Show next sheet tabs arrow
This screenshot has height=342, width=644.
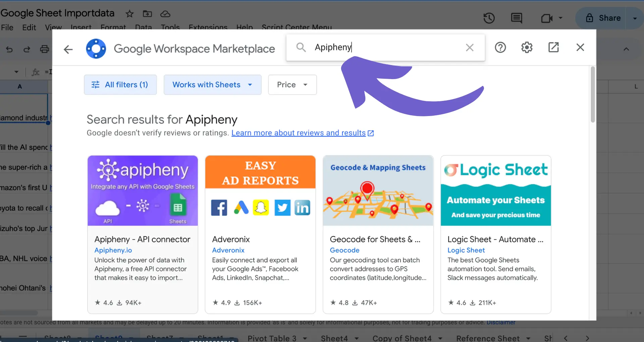[x=587, y=338]
